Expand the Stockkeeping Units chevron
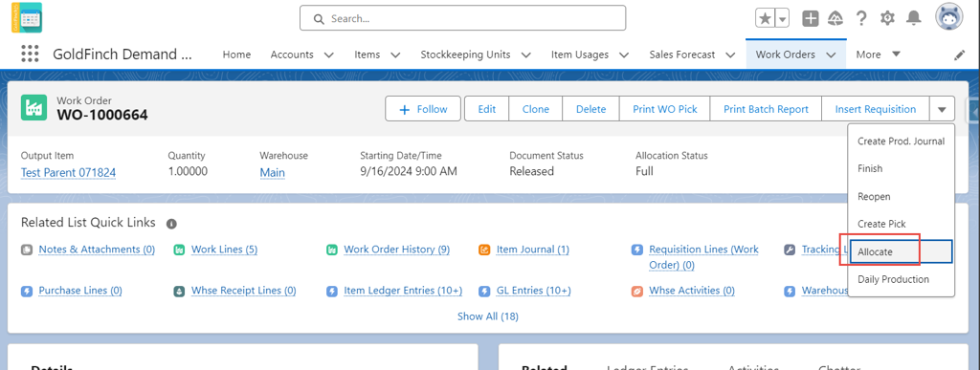980x370 pixels. coord(525,54)
